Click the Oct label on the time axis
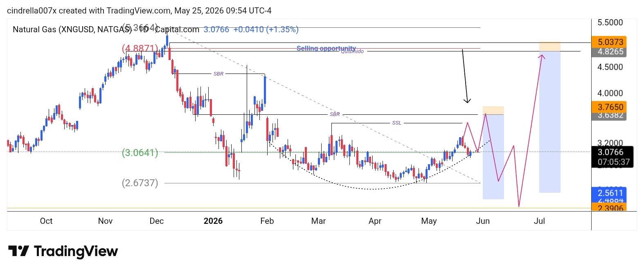This screenshot has width=644, height=272. point(46,221)
